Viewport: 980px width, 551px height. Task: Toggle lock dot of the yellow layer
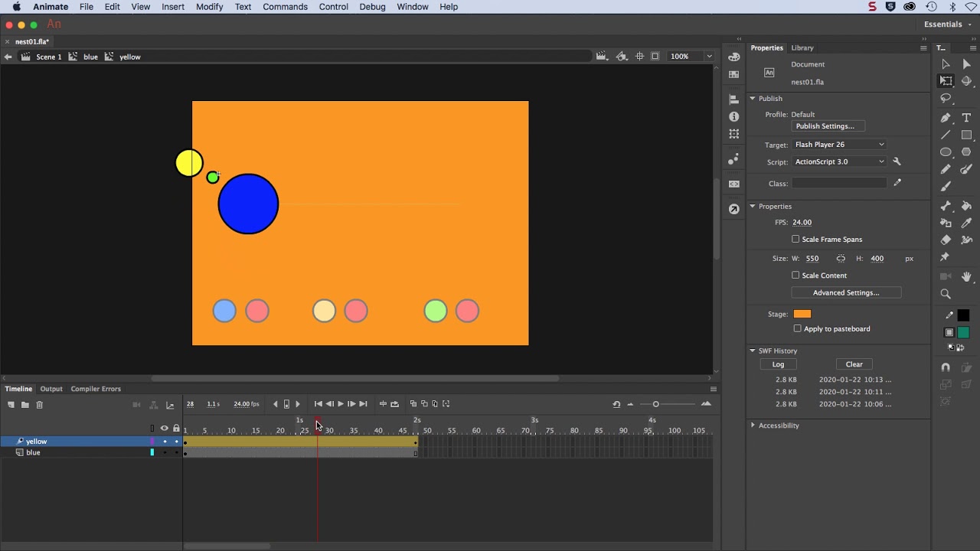point(177,442)
